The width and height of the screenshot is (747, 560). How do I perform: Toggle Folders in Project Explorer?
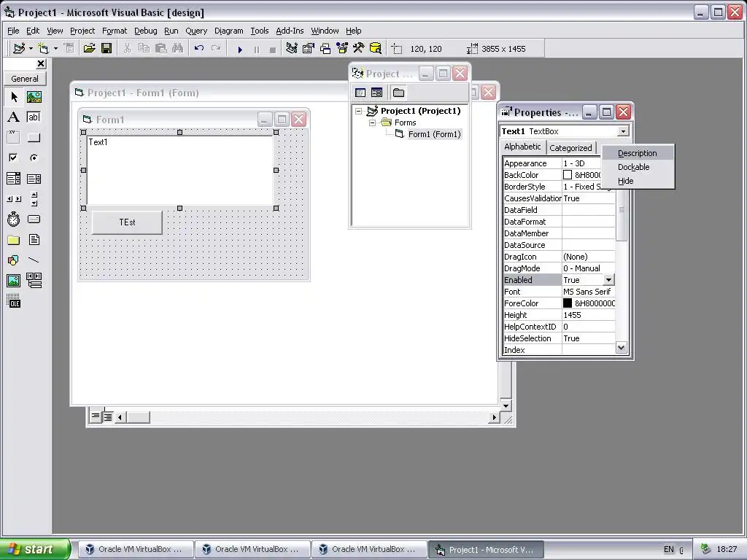[x=399, y=93]
